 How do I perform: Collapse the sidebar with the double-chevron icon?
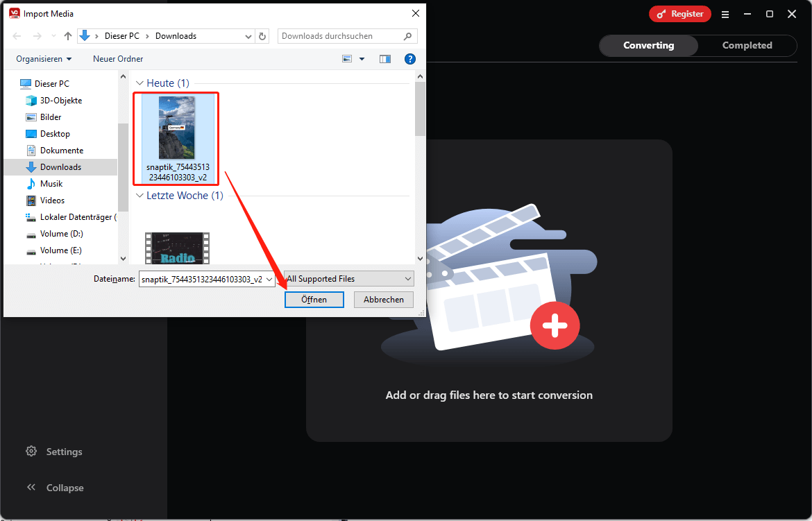pos(31,488)
